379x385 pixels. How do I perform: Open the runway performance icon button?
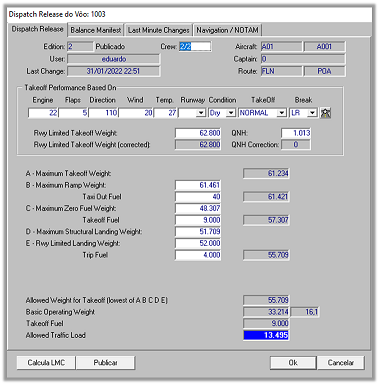[325, 113]
